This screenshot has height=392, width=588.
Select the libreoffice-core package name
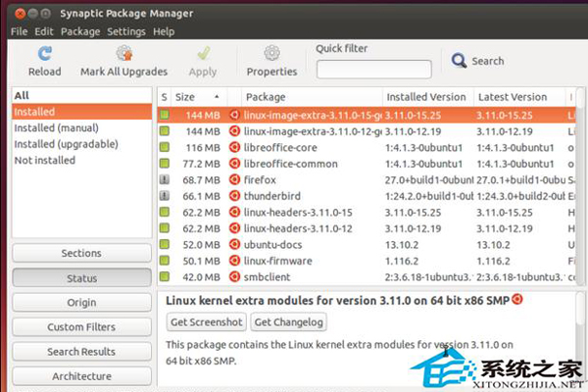280,148
